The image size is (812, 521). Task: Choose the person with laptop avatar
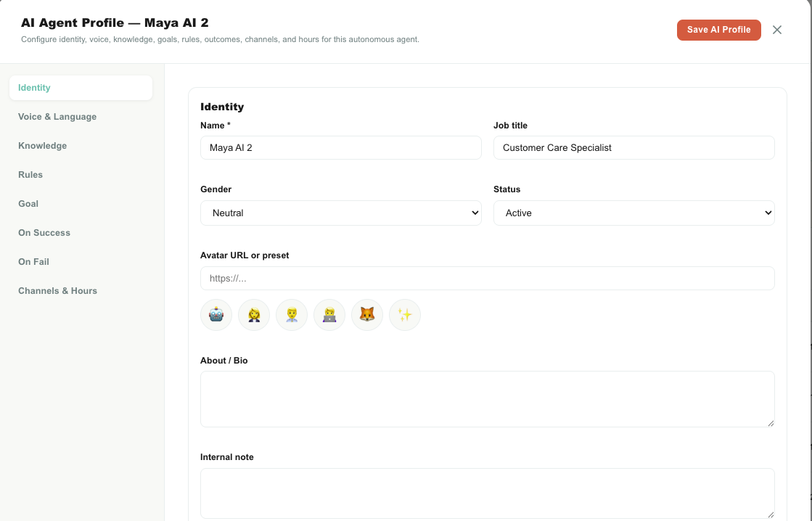coord(329,315)
